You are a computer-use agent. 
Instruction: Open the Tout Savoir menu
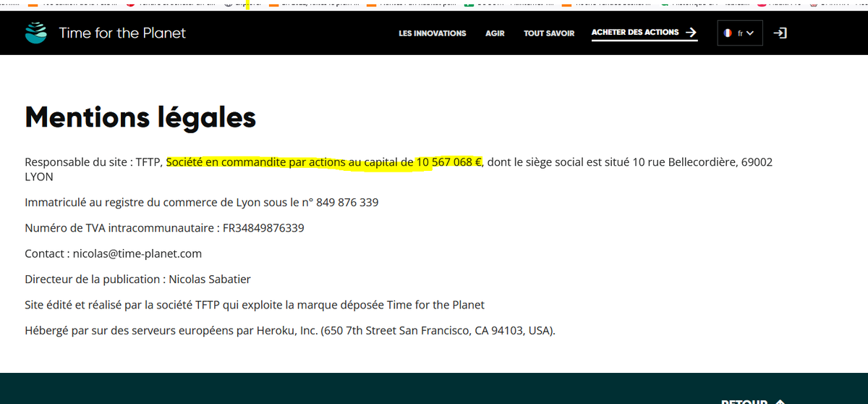(549, 33)
